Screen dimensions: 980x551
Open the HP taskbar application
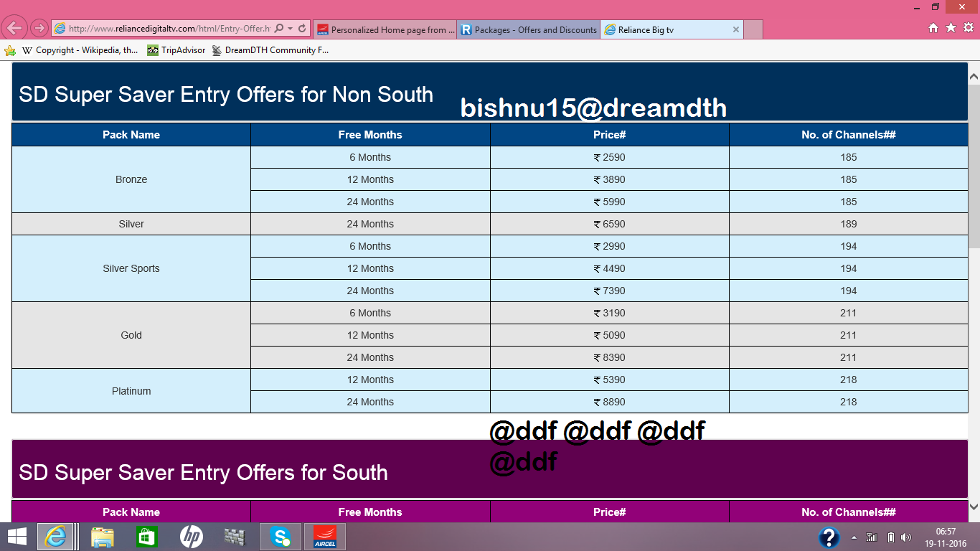tap(191, 537)
